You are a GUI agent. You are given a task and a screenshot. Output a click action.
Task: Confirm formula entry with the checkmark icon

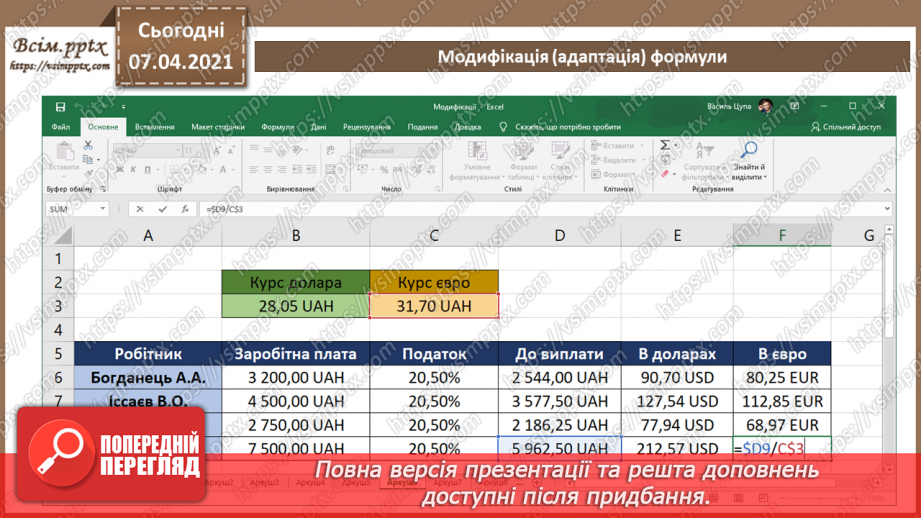[162, 209]
